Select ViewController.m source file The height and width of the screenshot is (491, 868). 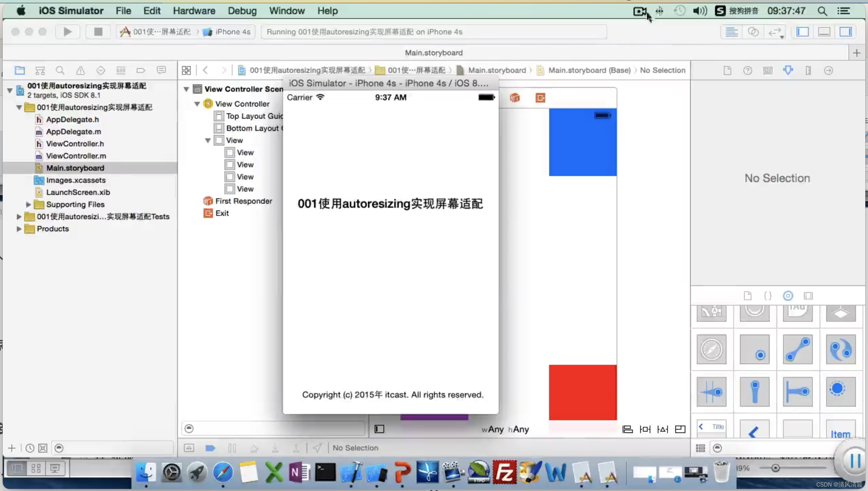[76, 155]
